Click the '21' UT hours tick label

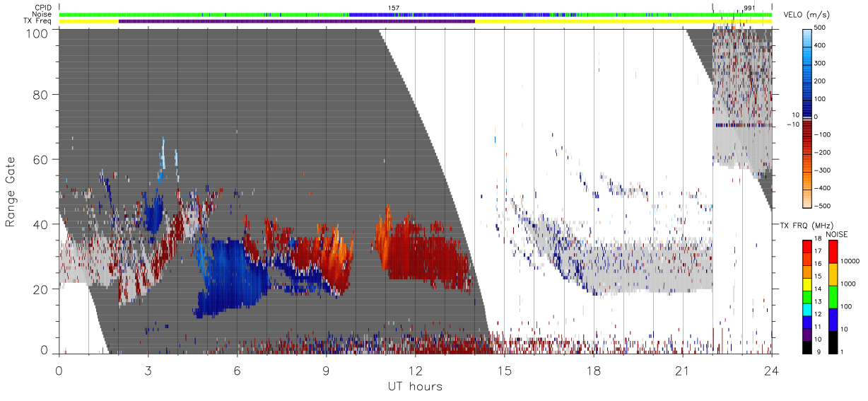tap(682, 369)
